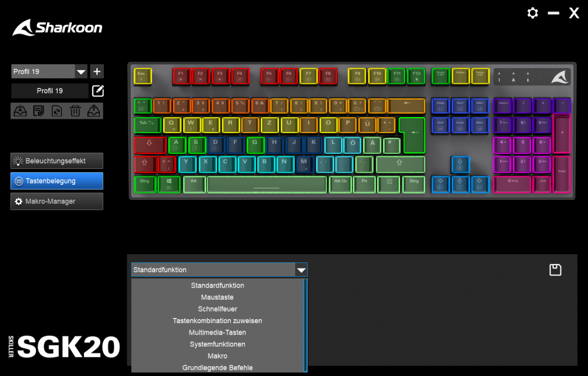Select the Q key on keyboard
Screen dimensions: 588x376
[172, 125]
